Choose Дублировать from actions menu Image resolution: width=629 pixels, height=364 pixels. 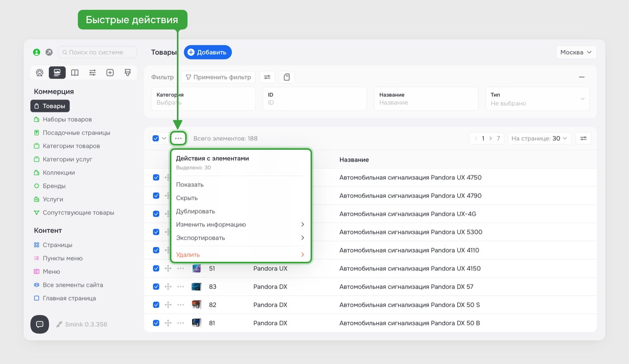pos(195,211)
